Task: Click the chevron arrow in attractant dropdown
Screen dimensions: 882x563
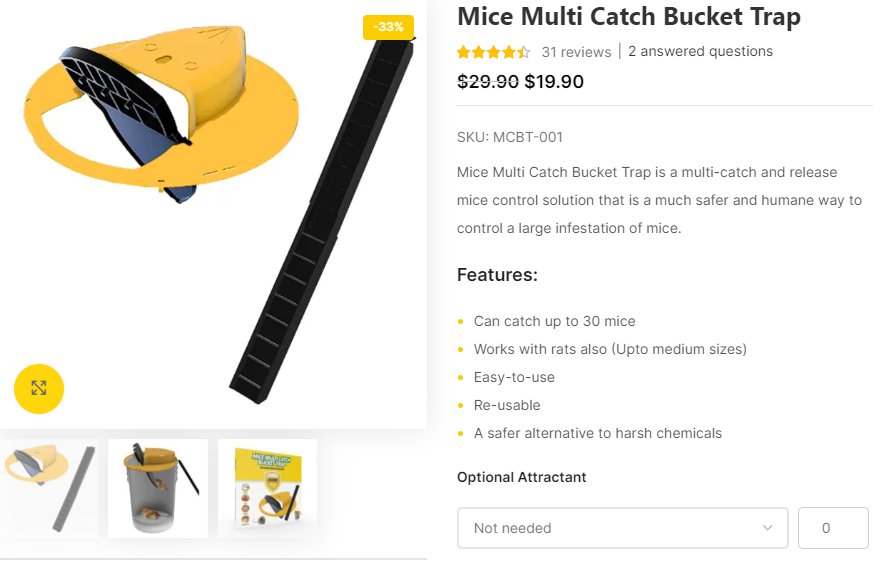Action: [x=767, y=528]
